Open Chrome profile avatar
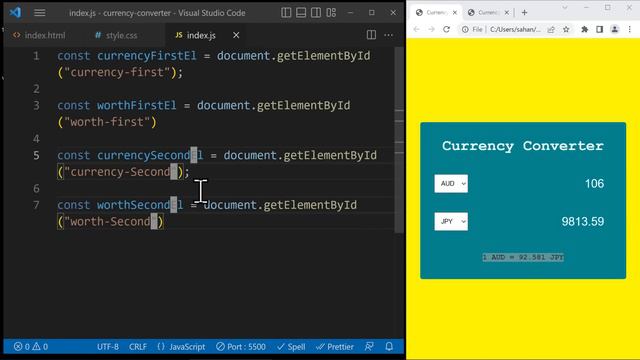Screen dimensions: 640x360 [x=615, y=29]
